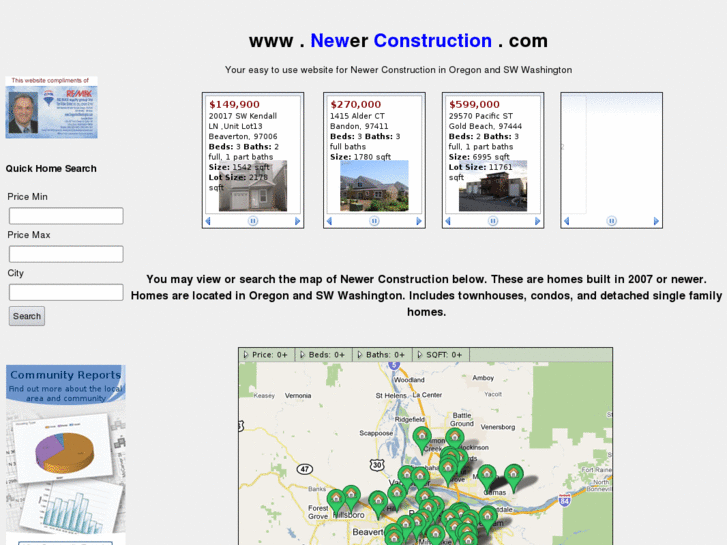Image resolution: width=727 pixels, height=545 pixels.
Task: Open the $149,900 Beaverton listing price
Action: 235,104
